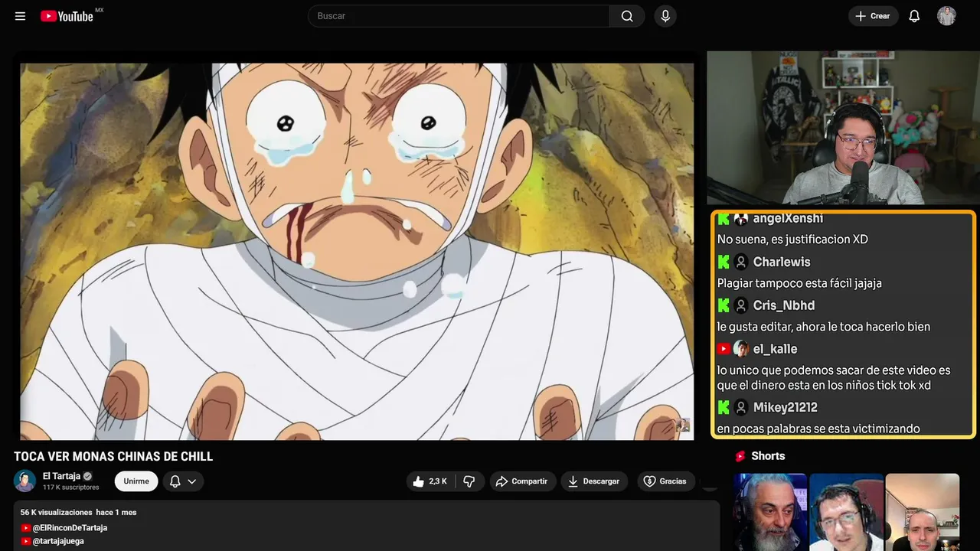Open the middle Short with glasses man
The height and width of the screenshot is (551, 980).
[846, 512]
